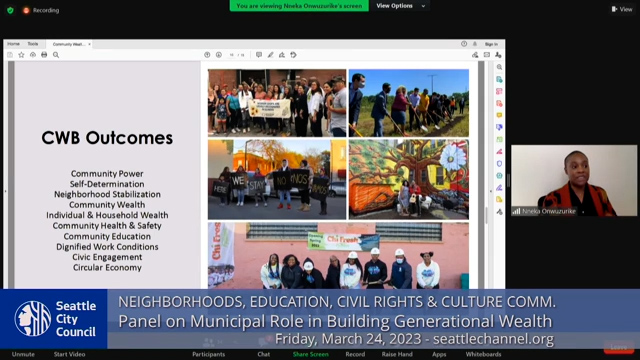
Task: Open the Edit PDF tool in right pane
Action: [499, 91]
